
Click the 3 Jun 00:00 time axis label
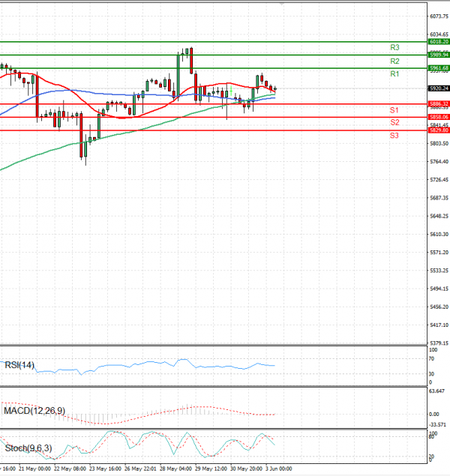[x=278, y=469]
